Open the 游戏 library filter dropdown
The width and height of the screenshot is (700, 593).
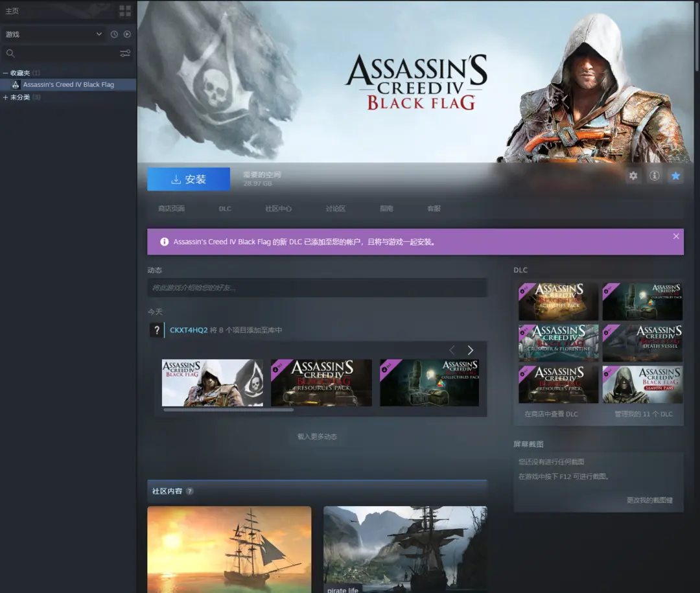[54, 34]
